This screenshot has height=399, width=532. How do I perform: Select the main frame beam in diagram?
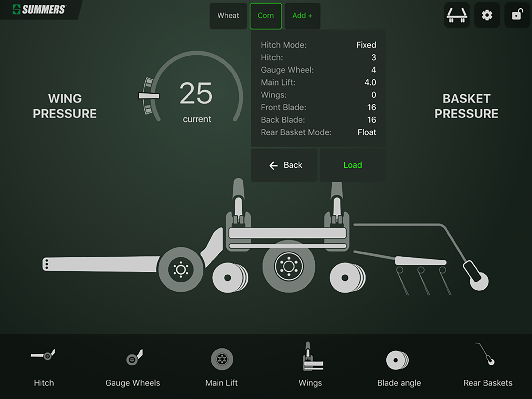(288, 233)
